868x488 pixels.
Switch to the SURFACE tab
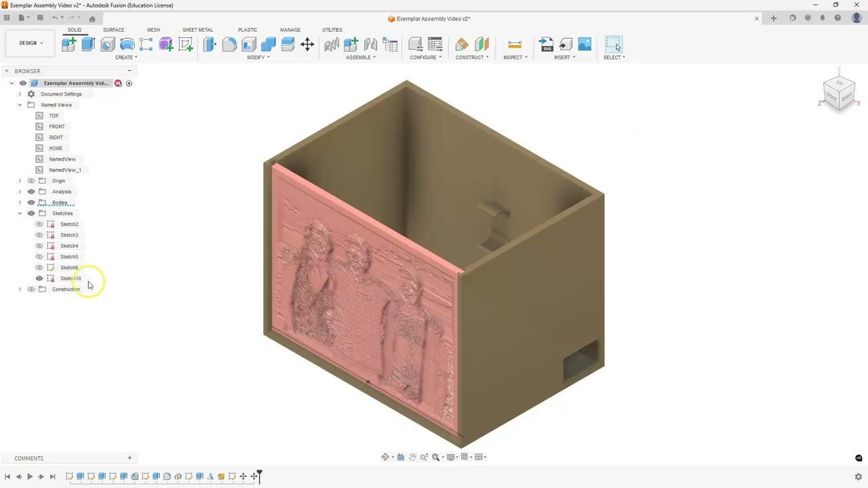[113, 30]
